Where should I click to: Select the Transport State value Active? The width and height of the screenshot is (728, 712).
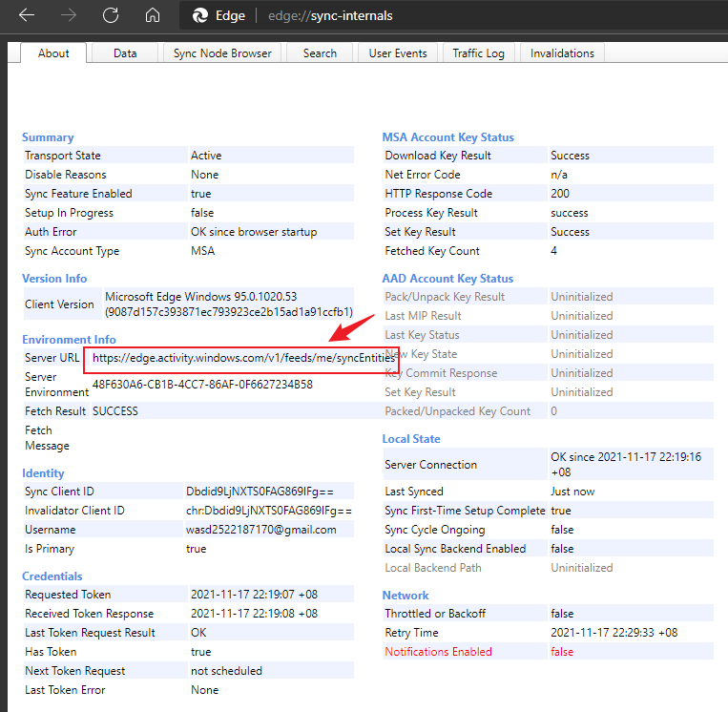[206, 156]
